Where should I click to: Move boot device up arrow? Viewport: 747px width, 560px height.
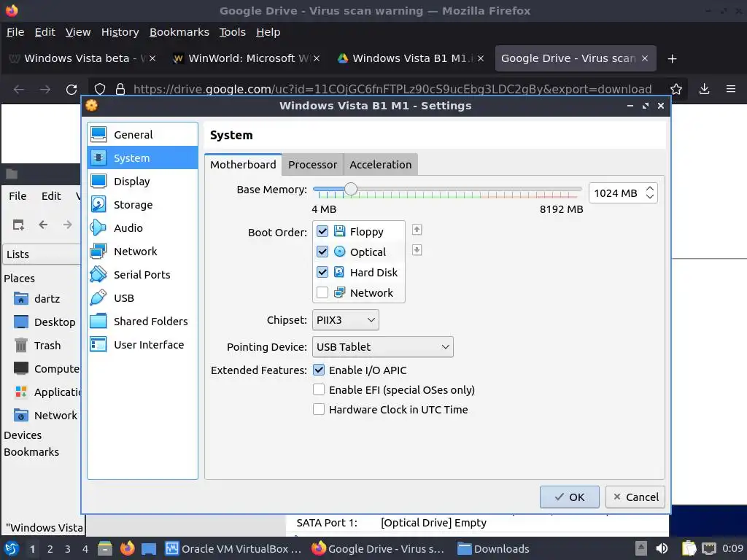[x=417, y=230]
